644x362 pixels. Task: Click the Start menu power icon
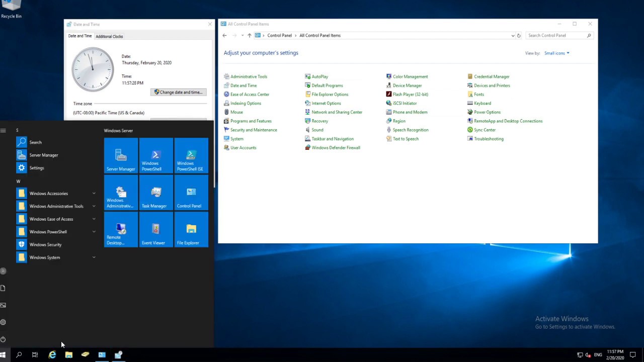point(3,339)
